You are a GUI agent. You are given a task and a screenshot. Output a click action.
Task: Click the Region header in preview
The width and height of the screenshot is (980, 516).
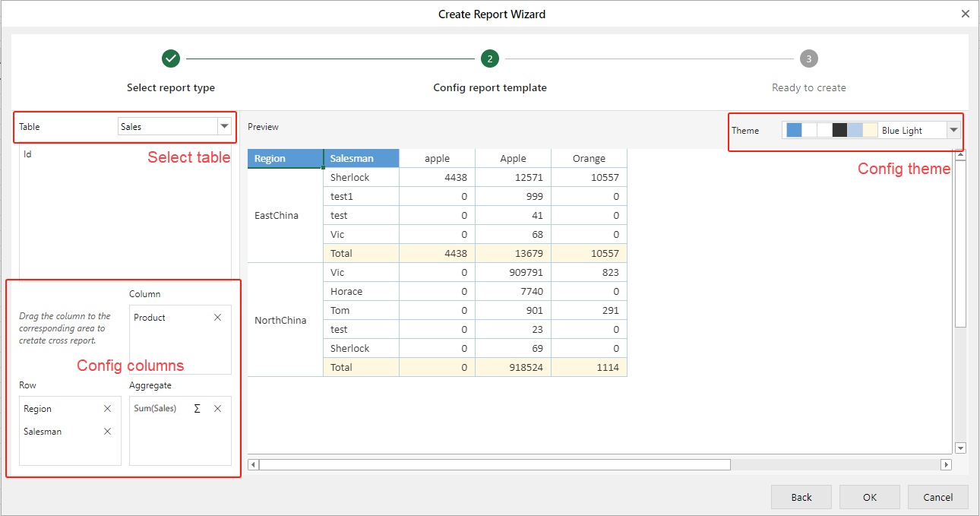point(286,158)
